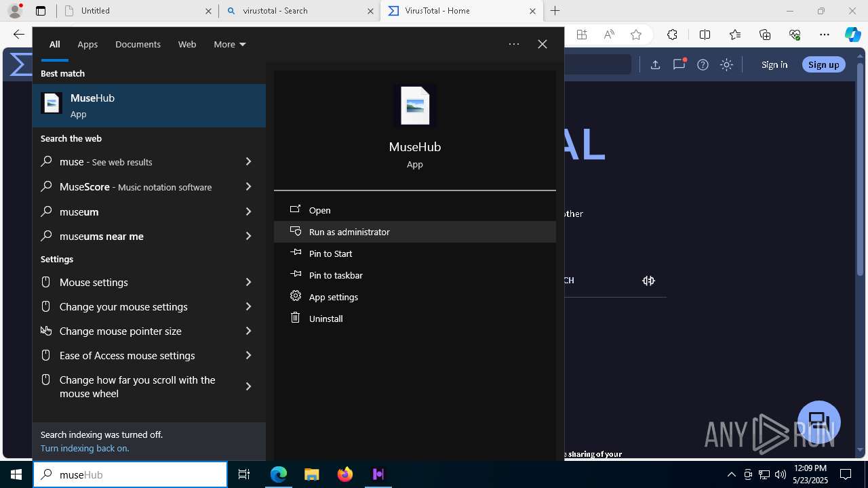Close the Windows search panel
The height and width of the screenshot is (488, 868).
[542, 44]
